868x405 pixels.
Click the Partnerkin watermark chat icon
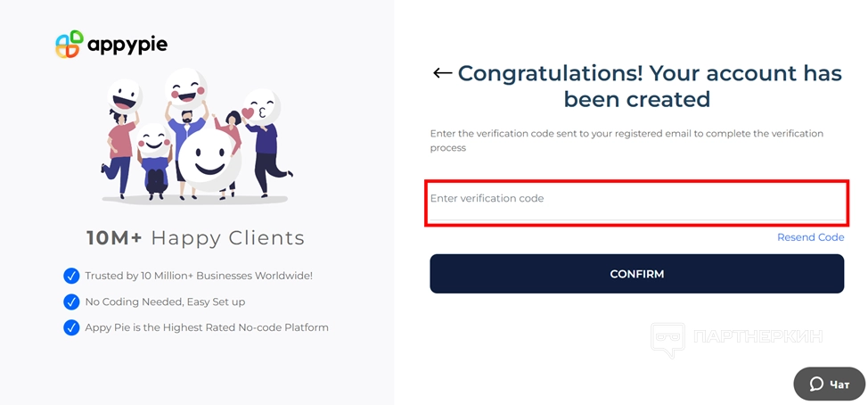[x=667, y=340]
